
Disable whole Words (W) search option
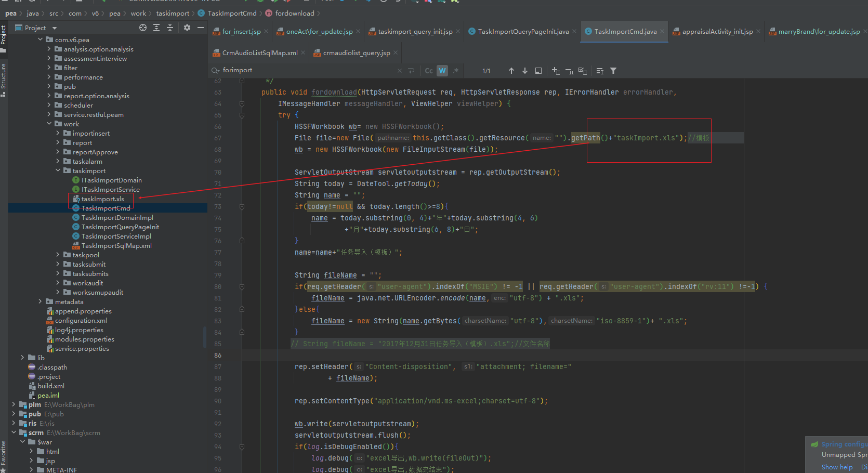pyautogui.click(x=442, y=71)
